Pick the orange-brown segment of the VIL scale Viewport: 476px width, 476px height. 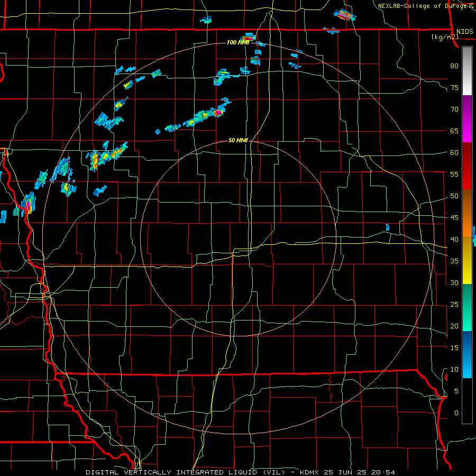(x=467, y=213)
